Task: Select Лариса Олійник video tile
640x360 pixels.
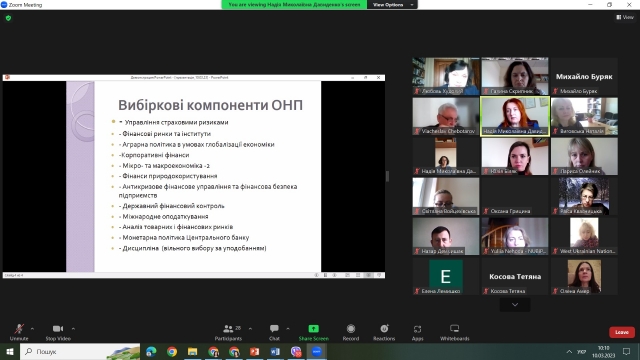Action: point(584,156)
